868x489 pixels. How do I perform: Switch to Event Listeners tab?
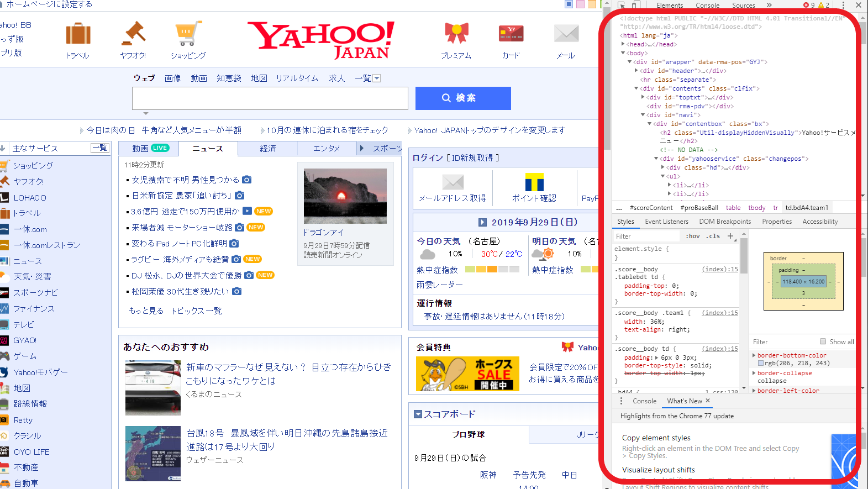click(667, 222)
